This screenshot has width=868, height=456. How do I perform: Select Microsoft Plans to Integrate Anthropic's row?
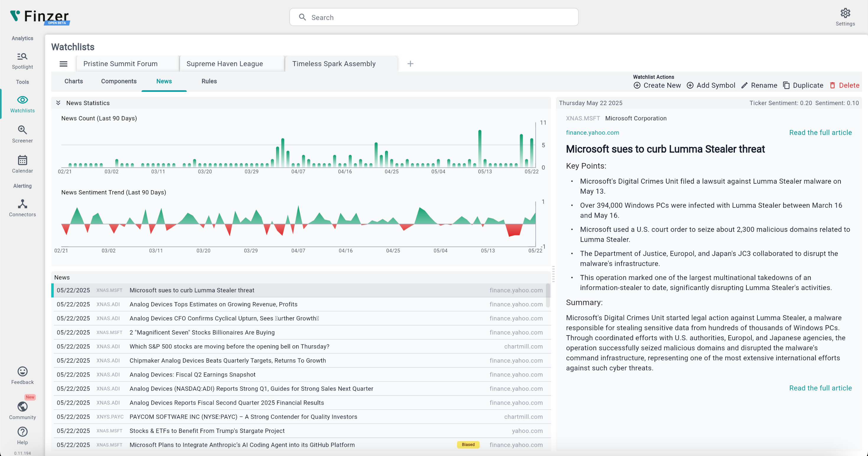point(301,445)
